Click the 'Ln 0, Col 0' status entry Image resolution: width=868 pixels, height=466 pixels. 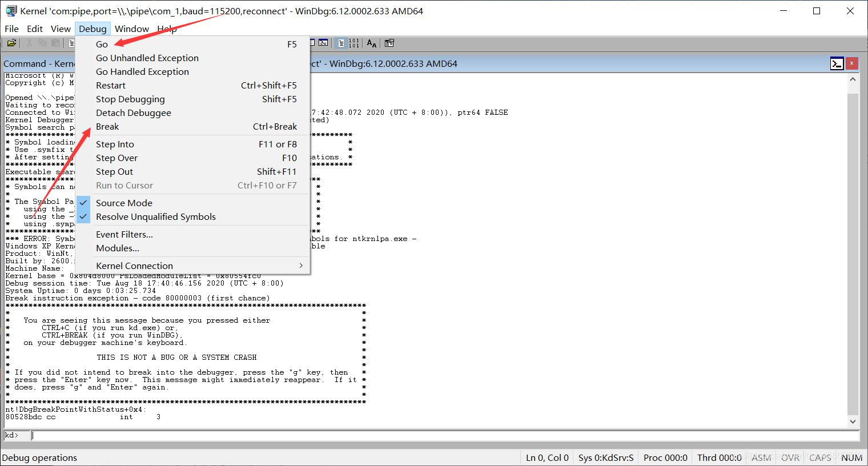tap(547, 457)
